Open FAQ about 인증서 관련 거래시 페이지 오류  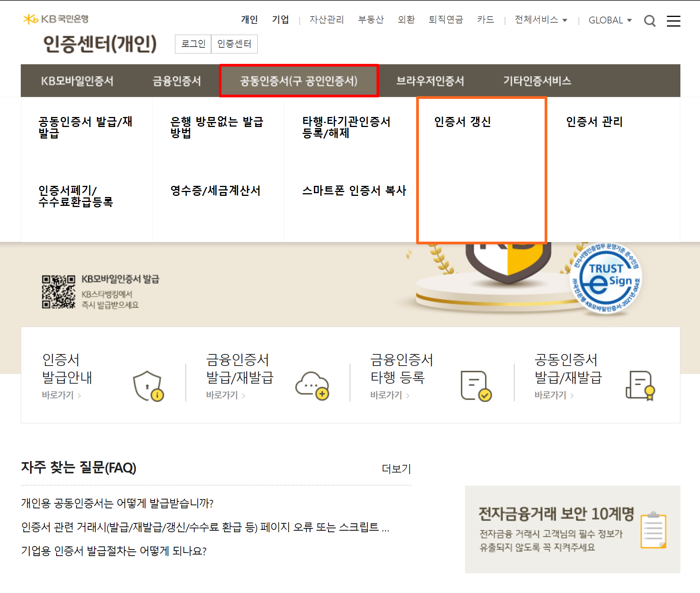pyautogui.click(x=205, y=527)
